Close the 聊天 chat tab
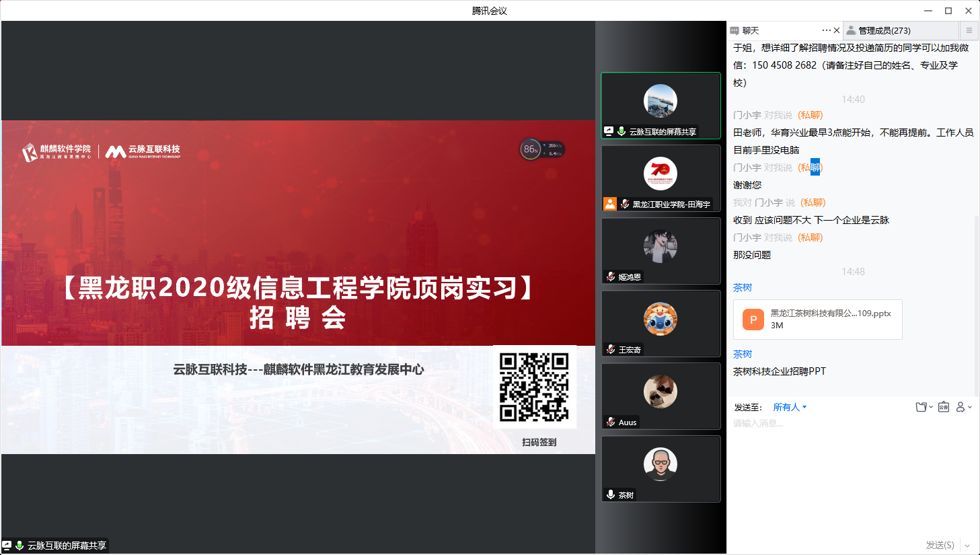 point(837,30)
